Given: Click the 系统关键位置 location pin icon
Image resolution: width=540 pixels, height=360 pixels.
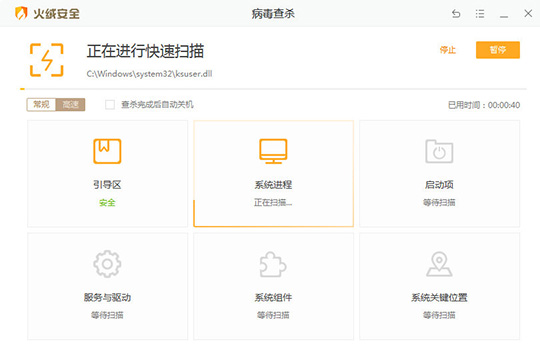Looking at the screenshot, I should coord(439,264).
